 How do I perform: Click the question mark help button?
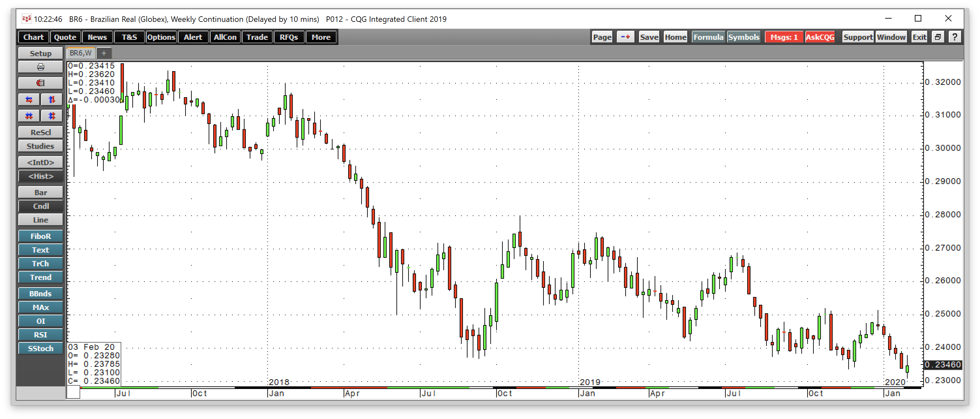click(955, 37)
